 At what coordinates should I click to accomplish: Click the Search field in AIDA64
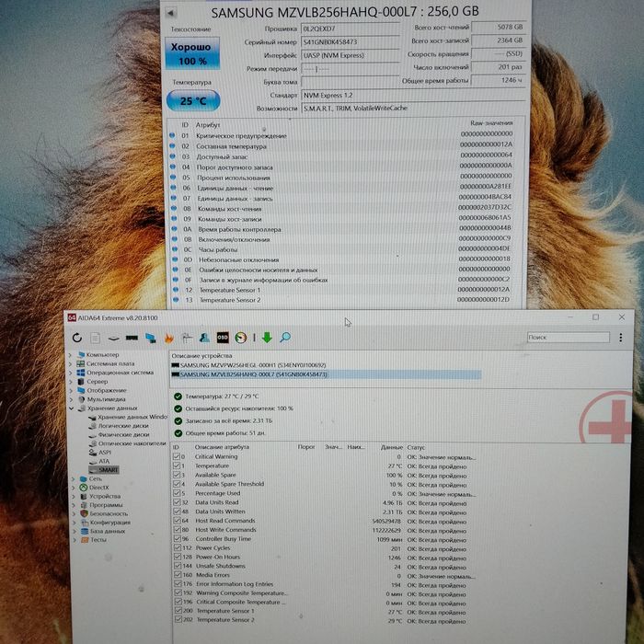coord(568,338)
